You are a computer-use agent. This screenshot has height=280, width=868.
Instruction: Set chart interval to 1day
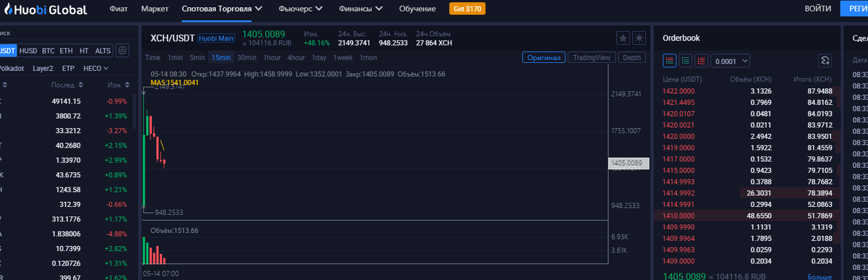tap(319, 57)
